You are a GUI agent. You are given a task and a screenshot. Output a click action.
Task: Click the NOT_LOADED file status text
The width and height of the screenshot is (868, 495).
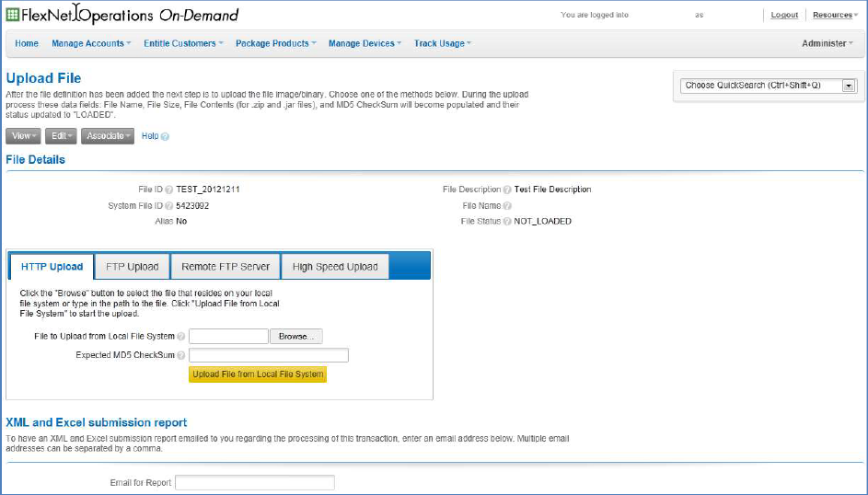tap(542, 221)
